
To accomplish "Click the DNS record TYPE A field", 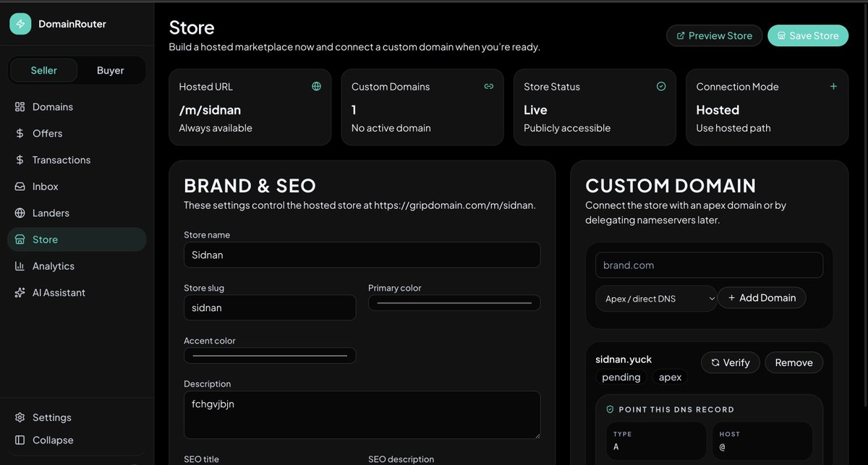I will click(656, 441).
